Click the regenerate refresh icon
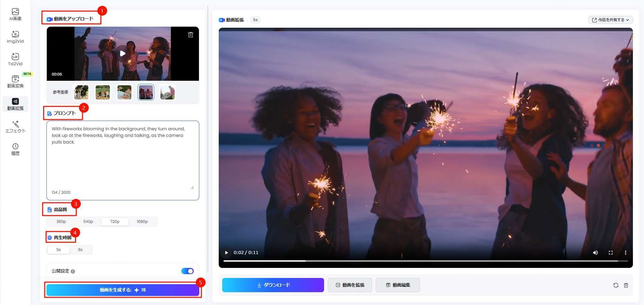Viewport: 644px width, 305px height. 616,285
